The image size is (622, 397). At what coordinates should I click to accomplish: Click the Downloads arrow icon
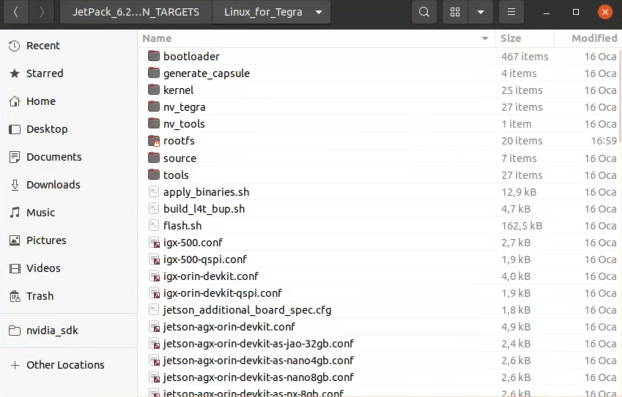(14, 185)
